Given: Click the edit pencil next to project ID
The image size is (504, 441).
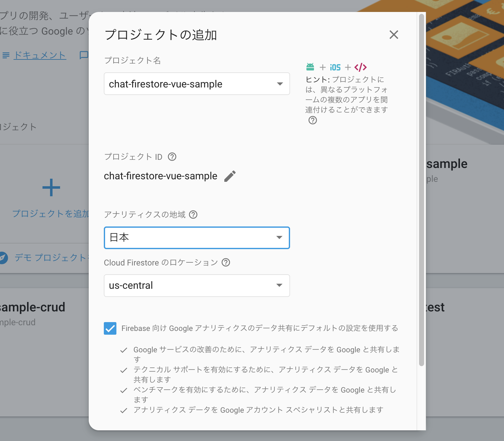Looking at the screenshot, I should tap(230, 176).
